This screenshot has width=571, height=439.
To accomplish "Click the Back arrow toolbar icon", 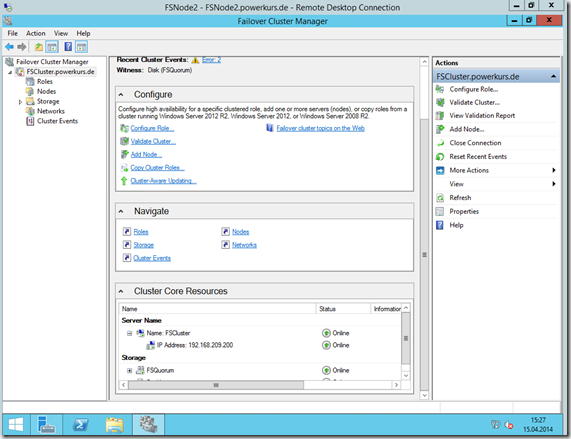I will click(x=9, y=47).
